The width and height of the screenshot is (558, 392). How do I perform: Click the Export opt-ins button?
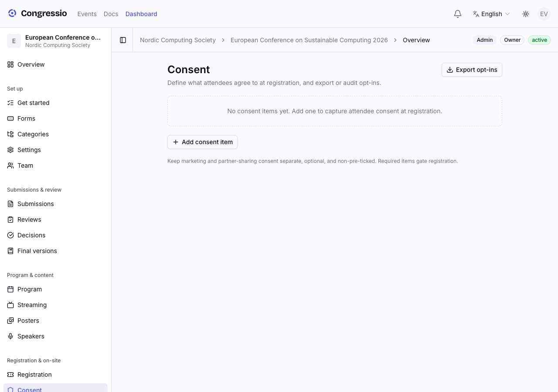pyautogui.click(x=472, y=70)
